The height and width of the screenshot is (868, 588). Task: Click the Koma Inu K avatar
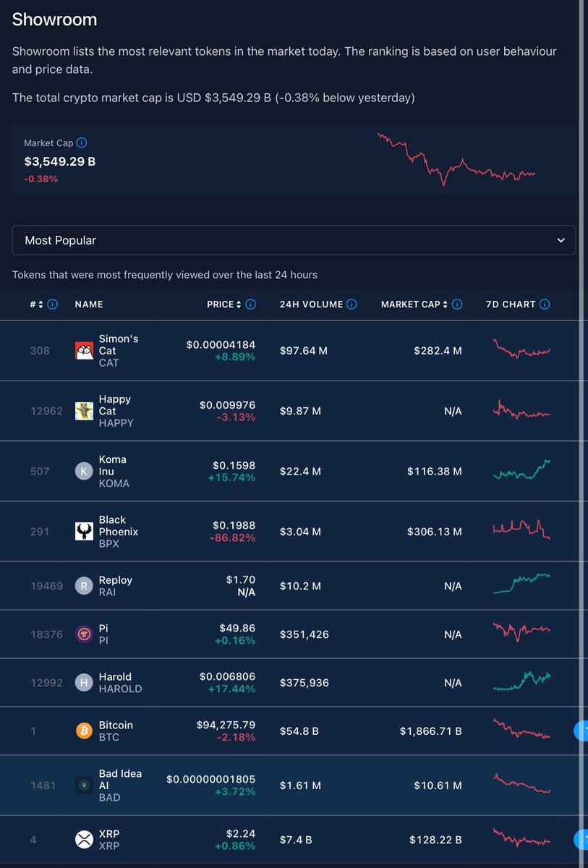pyautogui.click(x=85, y=472)
